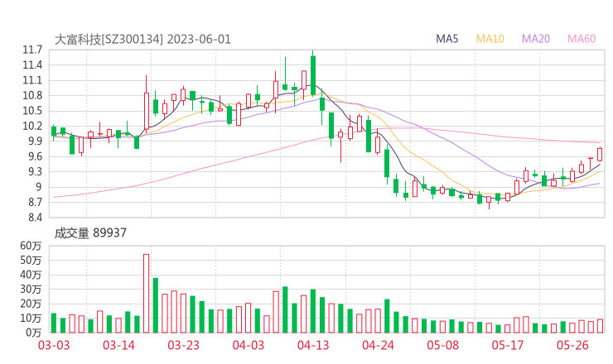Click the 9.3 price axis label

click(35, 172)
